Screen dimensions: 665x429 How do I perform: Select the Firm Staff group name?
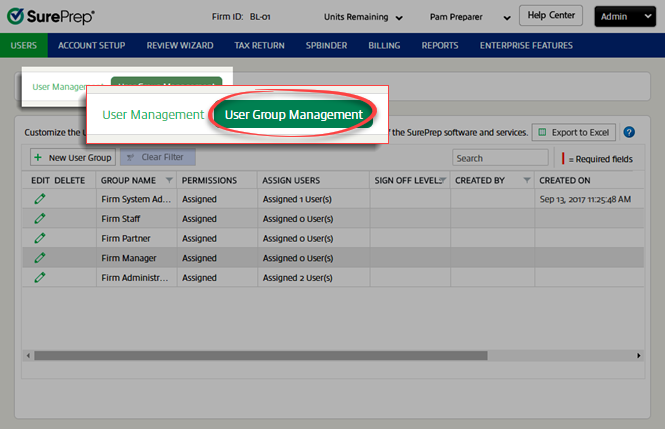click(121, 219)
